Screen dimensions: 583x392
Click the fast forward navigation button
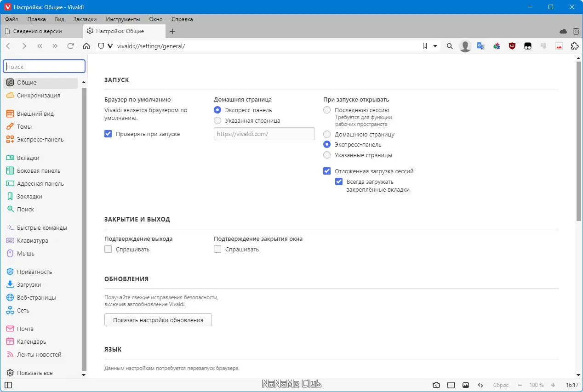tap(55, 46)
